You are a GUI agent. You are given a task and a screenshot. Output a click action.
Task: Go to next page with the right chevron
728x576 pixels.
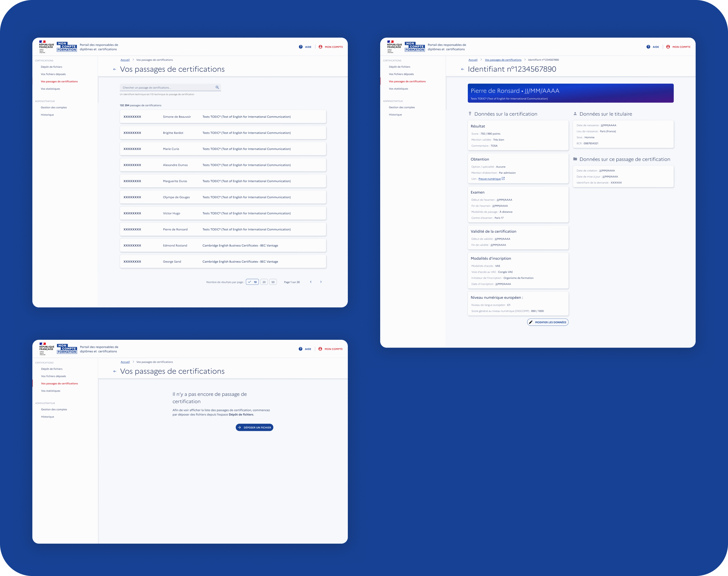point(321,282)
